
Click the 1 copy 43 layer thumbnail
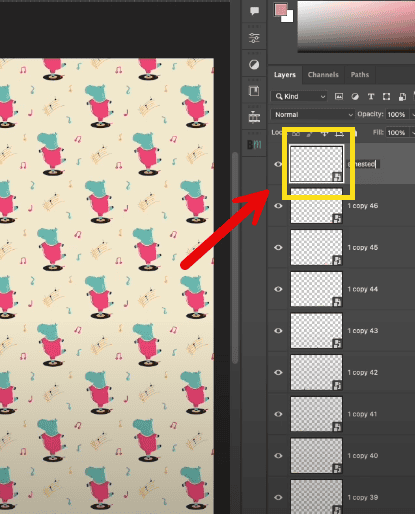(316, 331)
